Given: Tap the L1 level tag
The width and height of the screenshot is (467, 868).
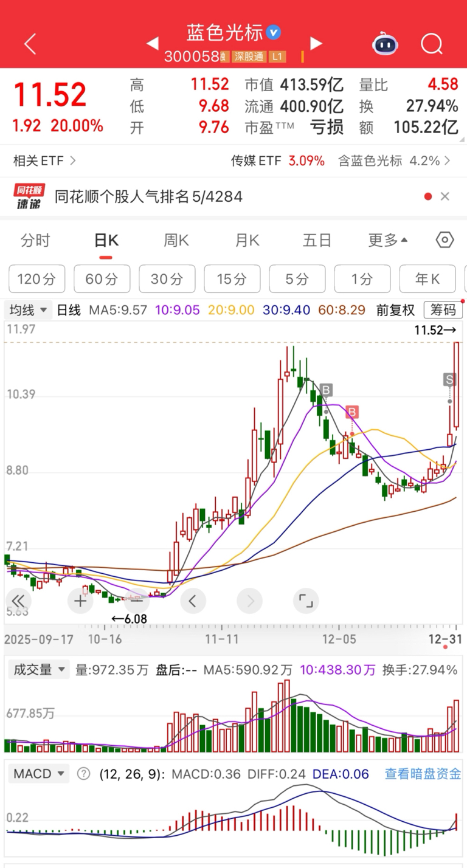Looking at the screenshot, I should pos(277,57).
